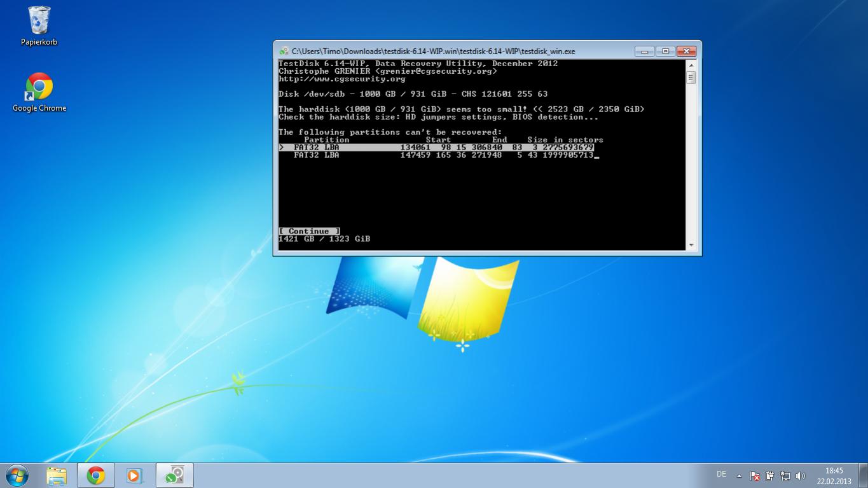Select the Google Chrome desktop shortcut
868x488 pixels.
coord(39,92)
